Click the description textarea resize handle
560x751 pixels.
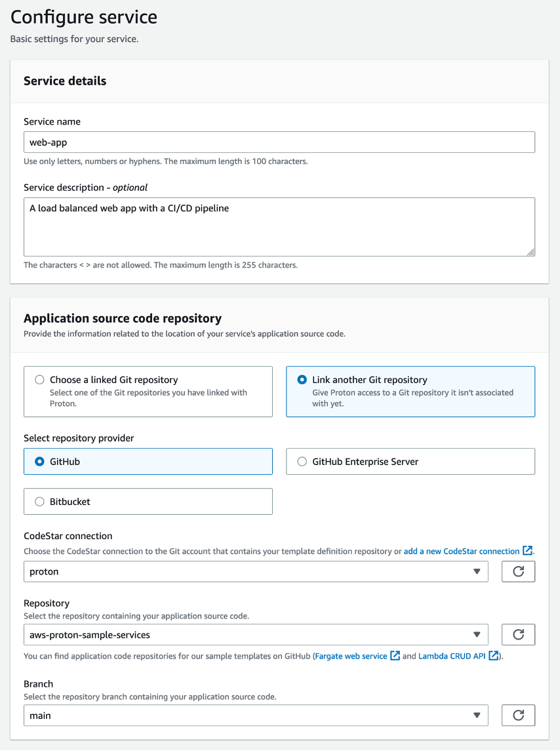531,253
